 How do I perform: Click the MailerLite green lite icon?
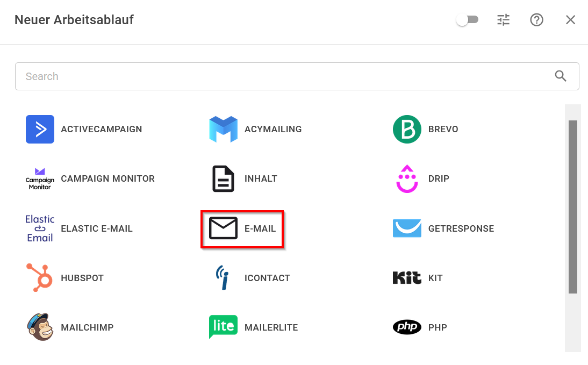point(223,327)
